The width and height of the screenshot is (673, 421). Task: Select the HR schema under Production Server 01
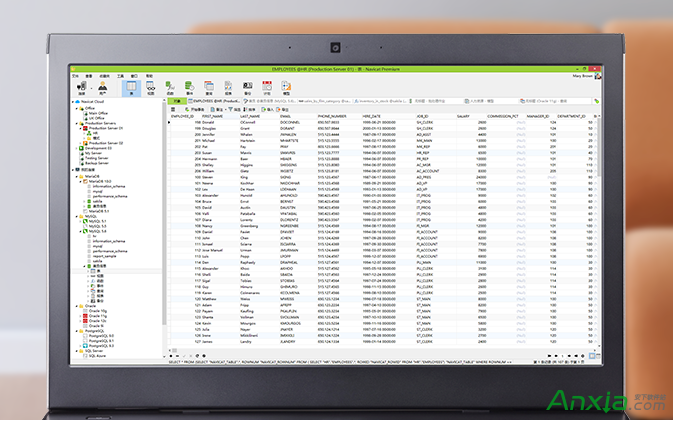(x=93, y=133)
